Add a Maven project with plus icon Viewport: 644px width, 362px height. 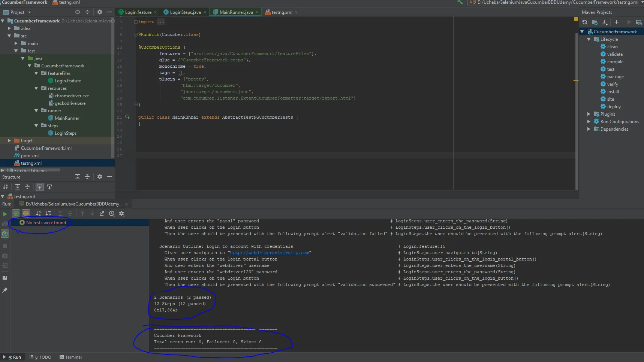point(617,22)
